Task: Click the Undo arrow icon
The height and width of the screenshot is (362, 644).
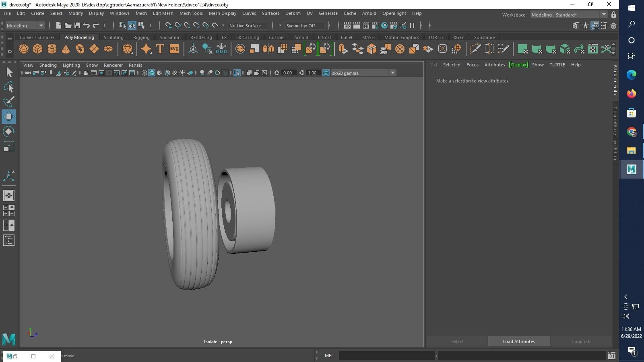Action: (87, 26)
